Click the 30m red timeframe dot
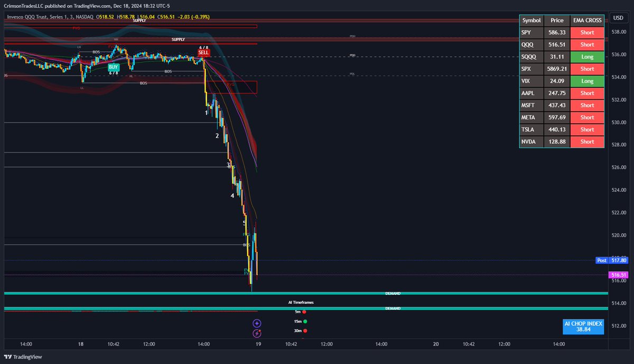Screen dimensions: 634x364 tap(305, 331)
